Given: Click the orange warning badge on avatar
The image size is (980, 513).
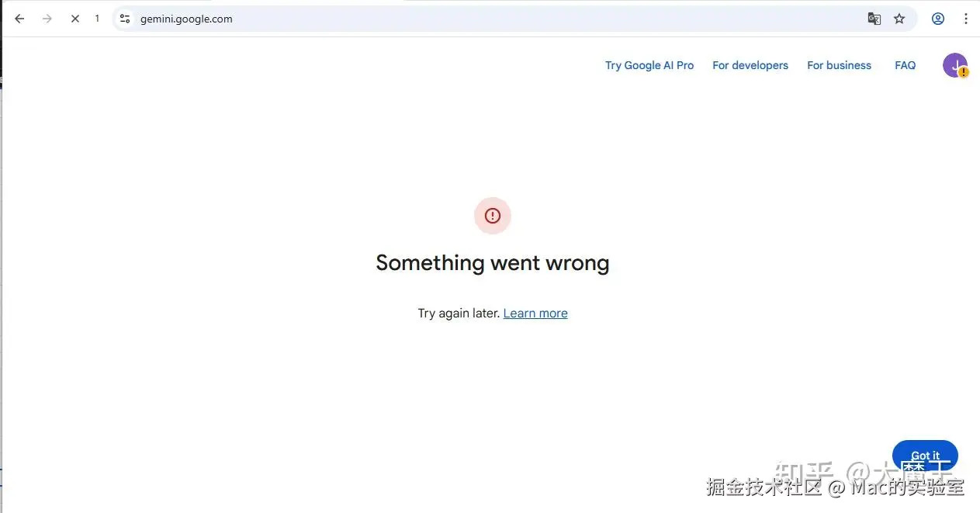Looking at the screenshot, I should [963, 72].
